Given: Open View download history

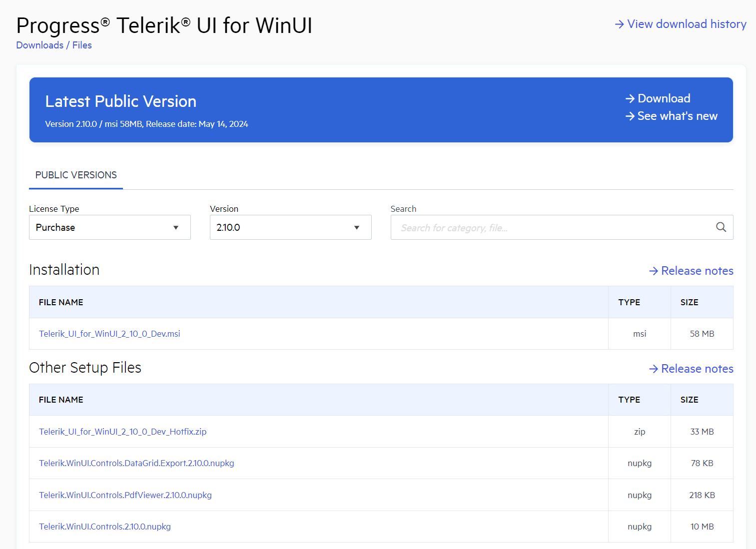Looking at the screenshot, I should tap(687, 23).
